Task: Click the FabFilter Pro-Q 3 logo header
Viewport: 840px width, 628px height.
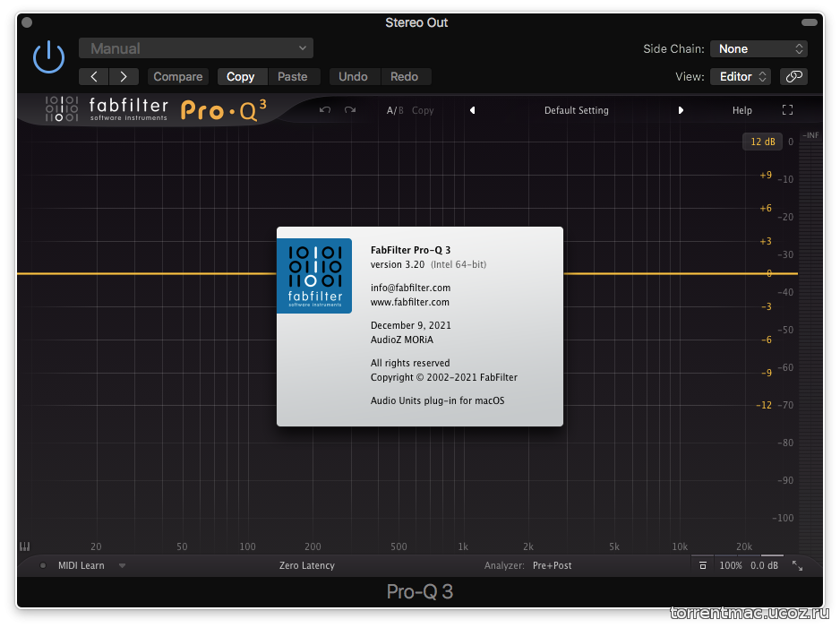Action: pos(155,110)
